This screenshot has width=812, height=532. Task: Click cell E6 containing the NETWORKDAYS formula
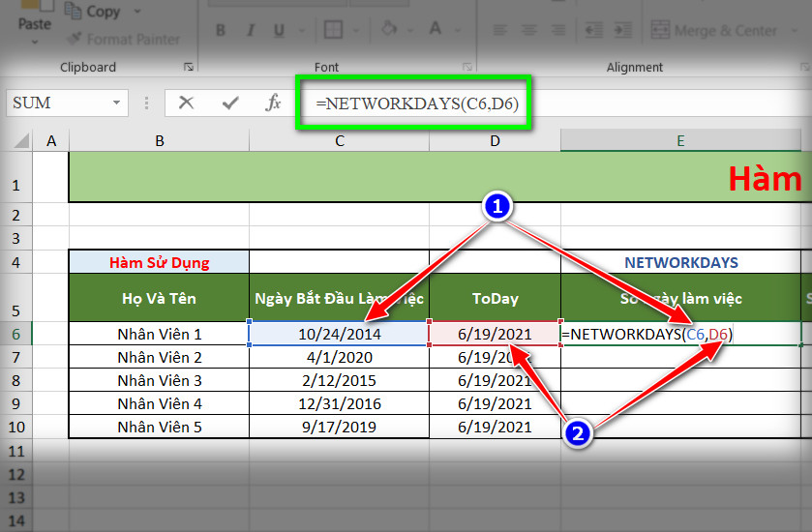pos(680,334)
